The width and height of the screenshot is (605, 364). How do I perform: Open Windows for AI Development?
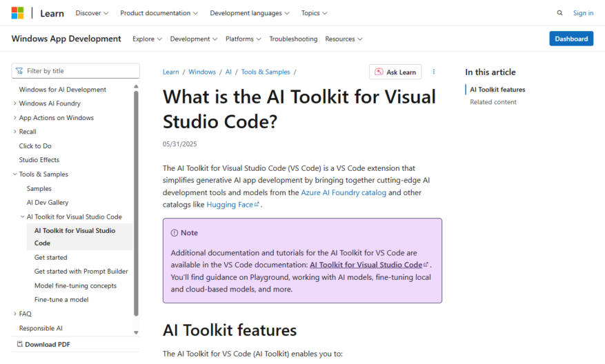(x=63, y=90)
